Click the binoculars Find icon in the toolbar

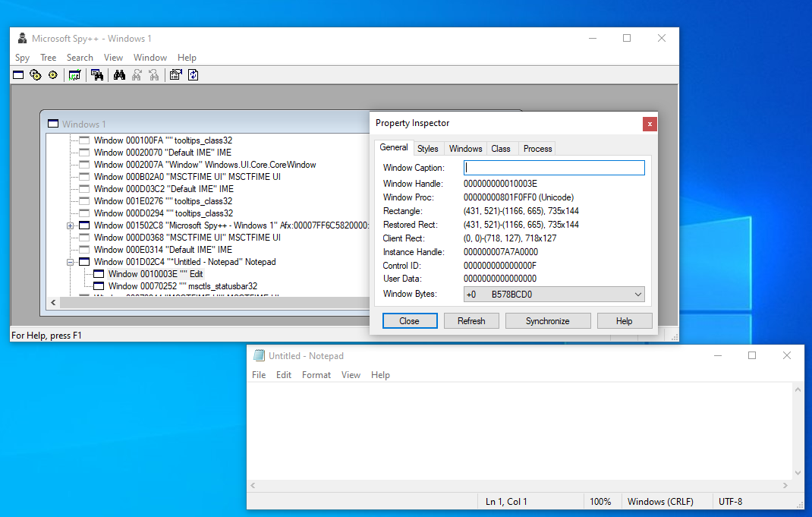(x=119, y=75)
